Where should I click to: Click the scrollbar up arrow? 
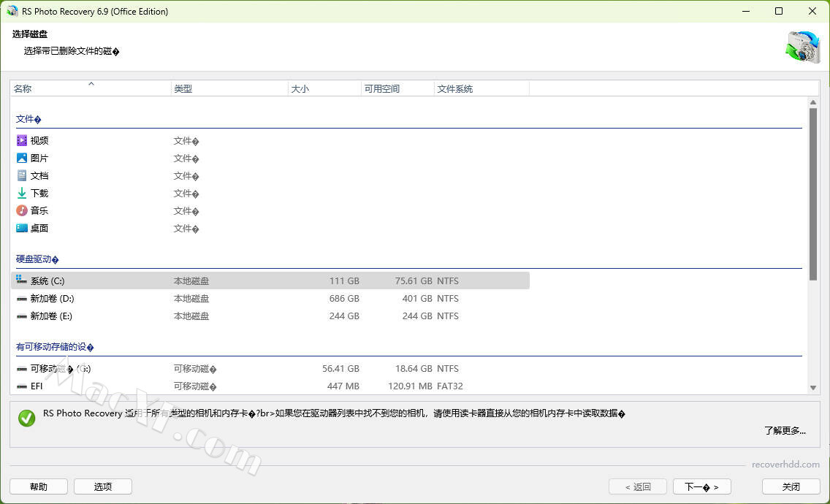coord(813,102)
